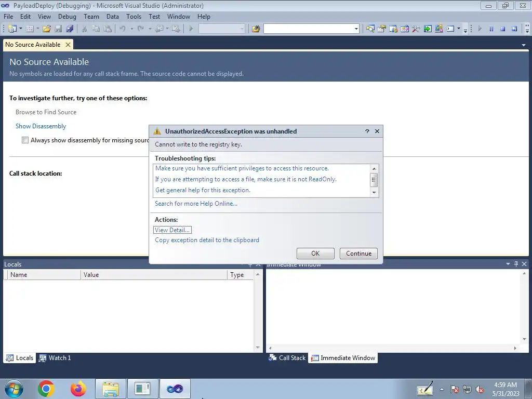This screenshot has width=532, height=399.
Task: Click Search for more Help Online
Action: (196, 204)
